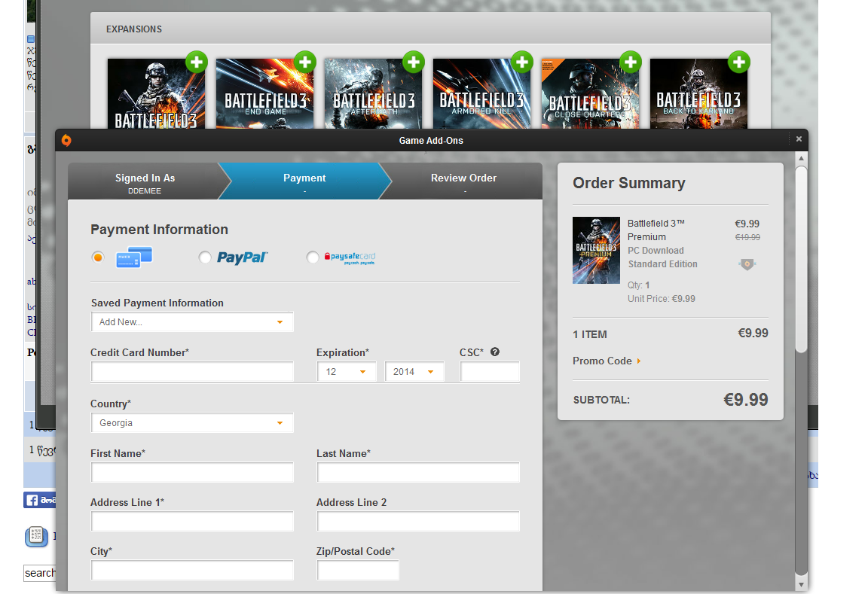Expand the Promo Code section
Viewport: 868px width, 594px height.
click(607, 361)
